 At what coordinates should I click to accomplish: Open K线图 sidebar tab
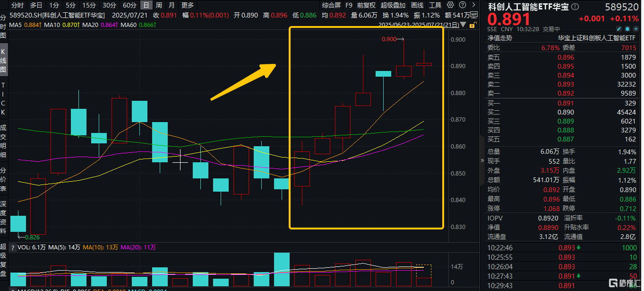tap(3, 59)
